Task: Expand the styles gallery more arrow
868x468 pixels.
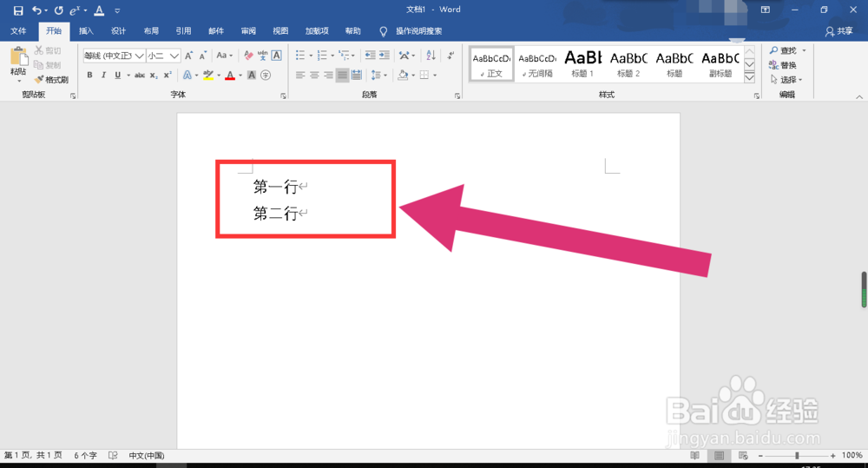Action: pyautogui.click(x=750, y=77)
